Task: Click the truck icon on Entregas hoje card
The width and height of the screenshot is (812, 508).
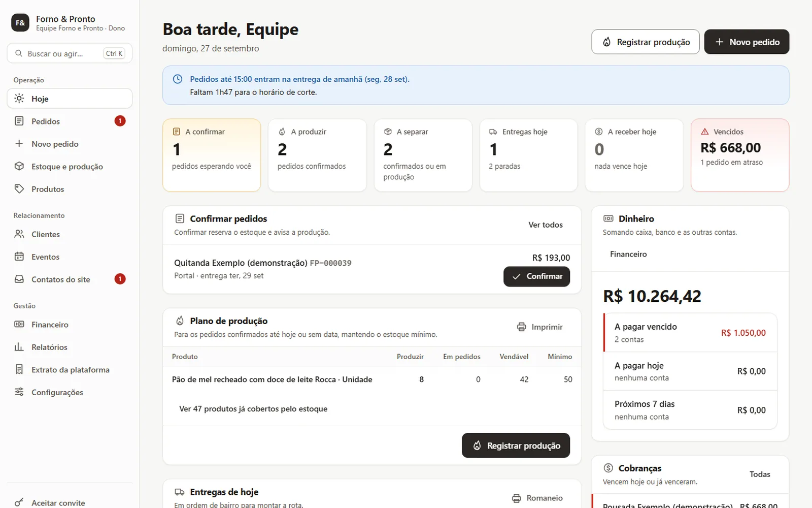Action: coord(493,132)
